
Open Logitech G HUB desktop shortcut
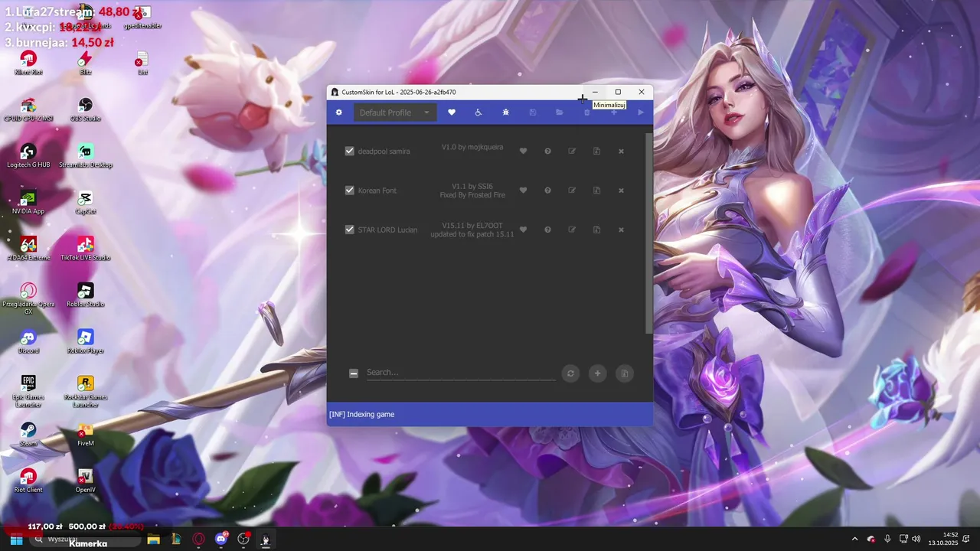tap(28, 156)
